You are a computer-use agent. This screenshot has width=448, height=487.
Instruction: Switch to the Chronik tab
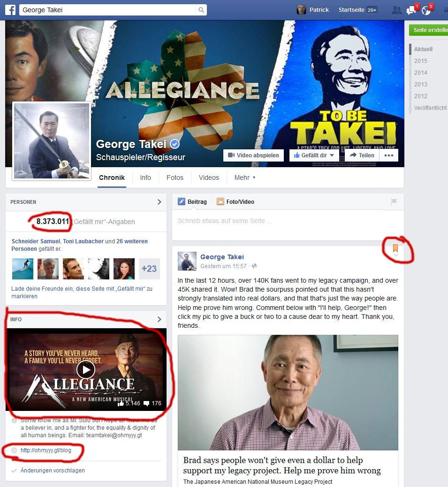(112, 178)
